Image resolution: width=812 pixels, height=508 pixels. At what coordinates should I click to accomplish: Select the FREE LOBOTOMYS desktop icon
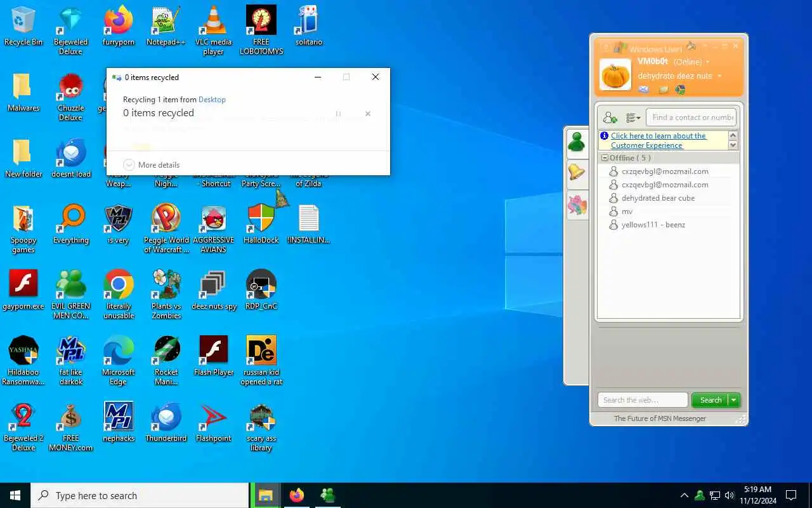[x=261, y=30]
